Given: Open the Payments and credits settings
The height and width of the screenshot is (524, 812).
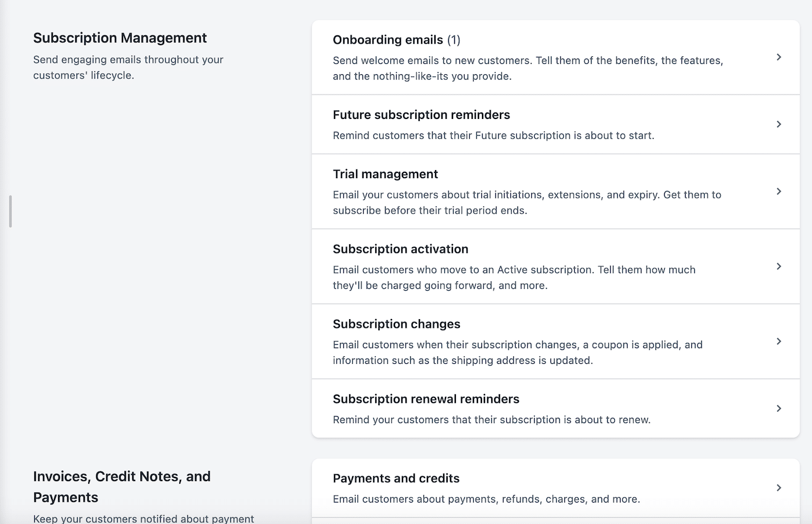Looking at the screenshot, I should tap(396, 478).
